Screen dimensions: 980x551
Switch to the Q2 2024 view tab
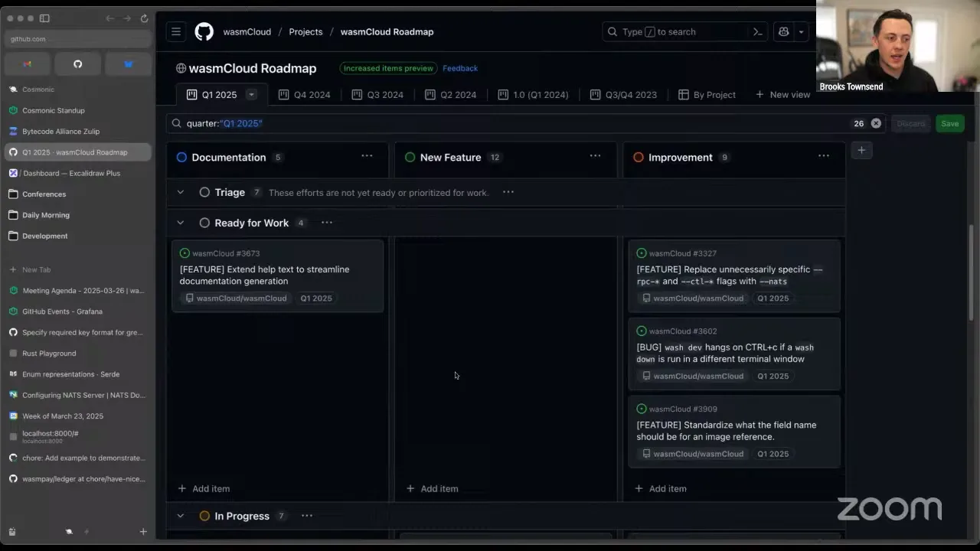[450, 95]
